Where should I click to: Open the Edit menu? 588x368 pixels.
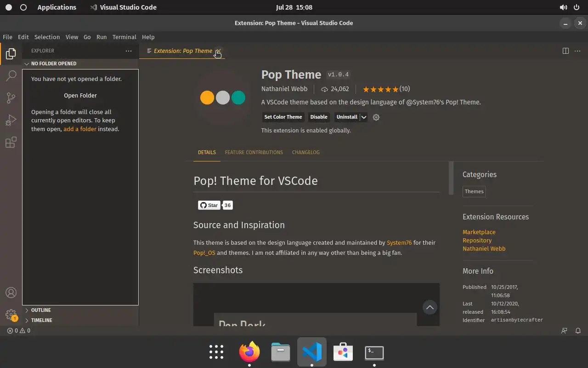[x=23, y=37]
